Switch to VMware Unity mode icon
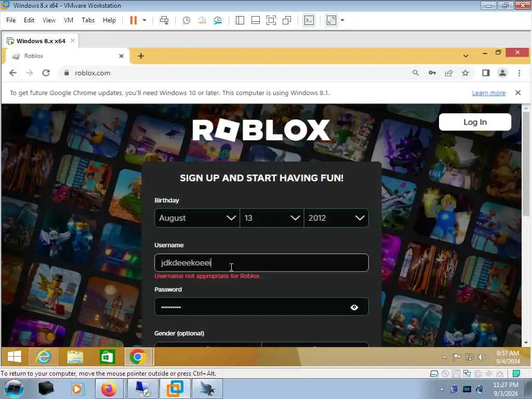This screenshot has width=532, height=399. (287, 20)
